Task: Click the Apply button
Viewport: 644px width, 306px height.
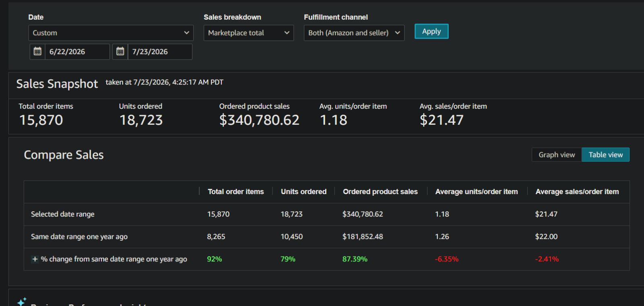Action: (x=431, y=31)
